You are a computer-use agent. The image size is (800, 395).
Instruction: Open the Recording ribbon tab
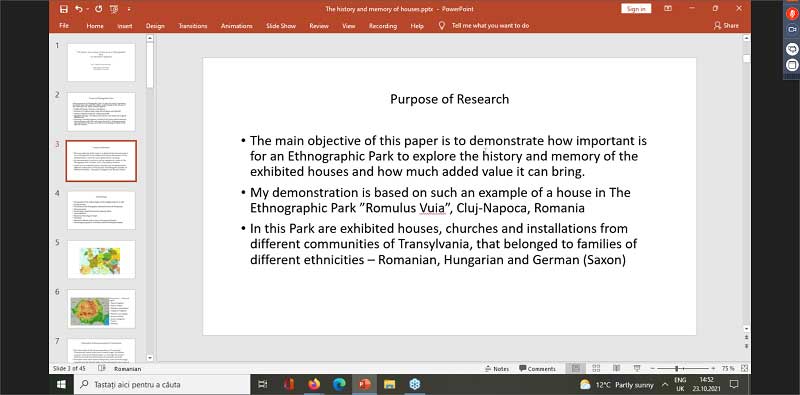tap(383, 26)
